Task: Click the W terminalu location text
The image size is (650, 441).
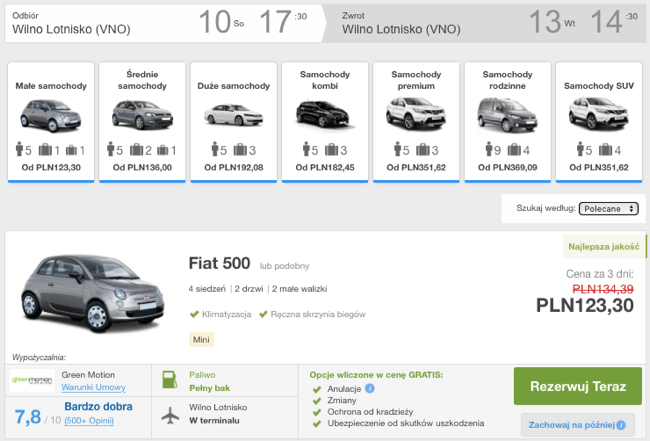Action: [x=214, y=420]
